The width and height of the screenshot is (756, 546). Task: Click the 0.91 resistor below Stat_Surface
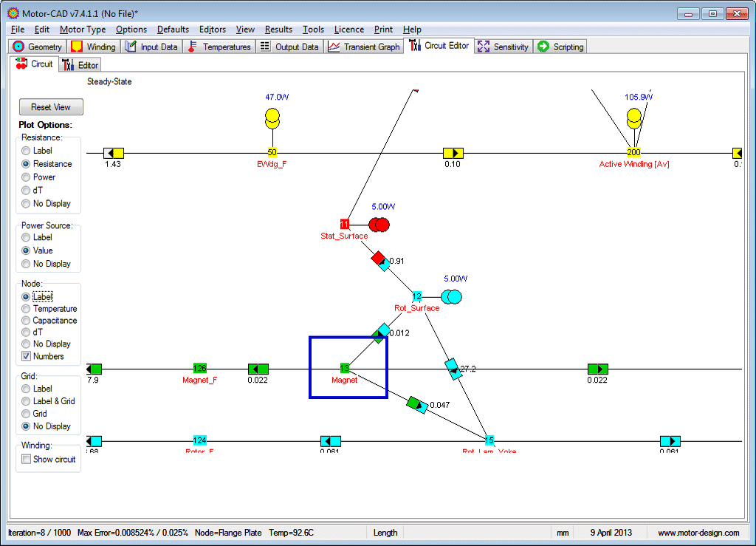point(380,261)
